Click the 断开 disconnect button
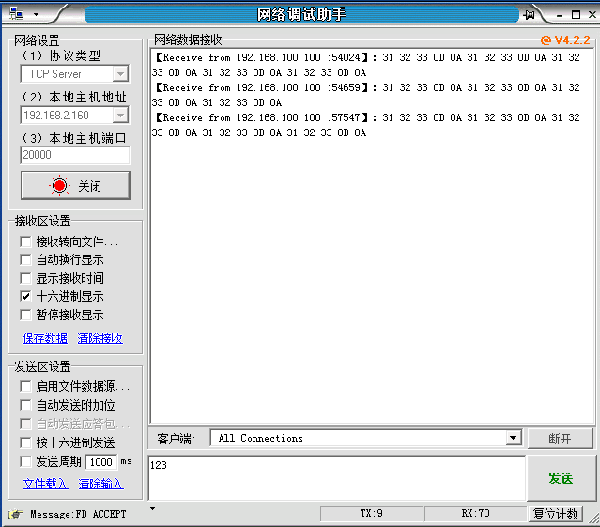Screen dimensions: 600x527 point(559,439)
